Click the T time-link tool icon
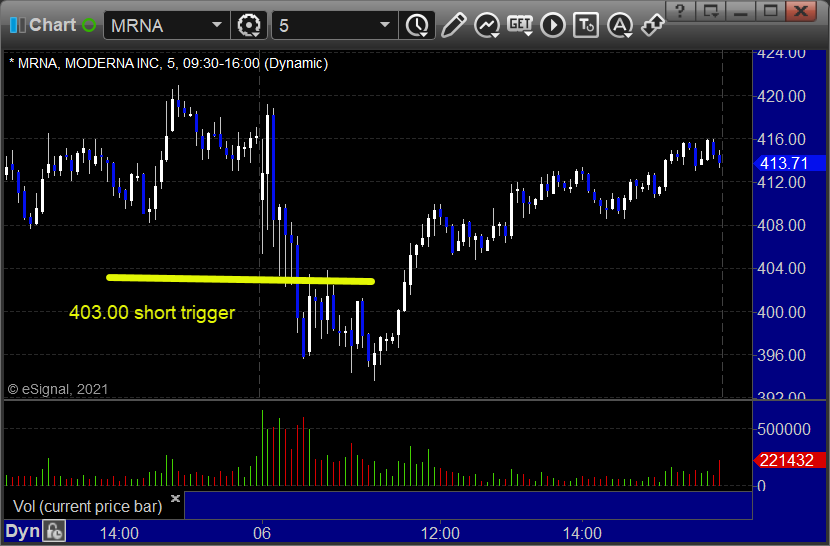 click(586, 25)
